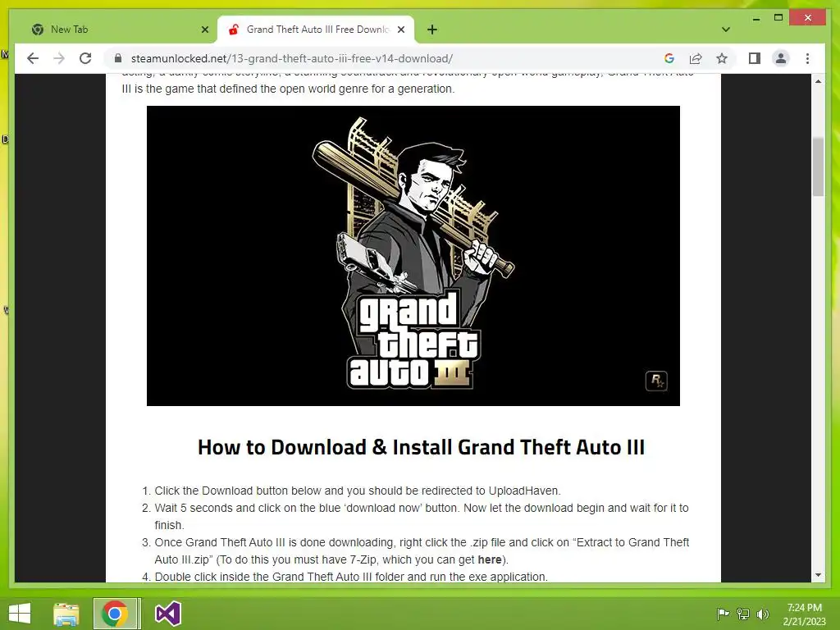Expand the tab search chevron

(725, 30)
